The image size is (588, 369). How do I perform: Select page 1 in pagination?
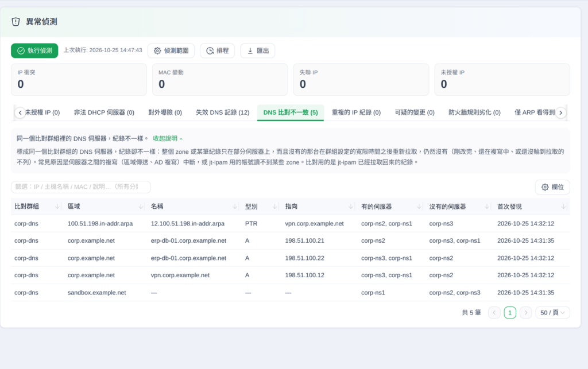510,312
